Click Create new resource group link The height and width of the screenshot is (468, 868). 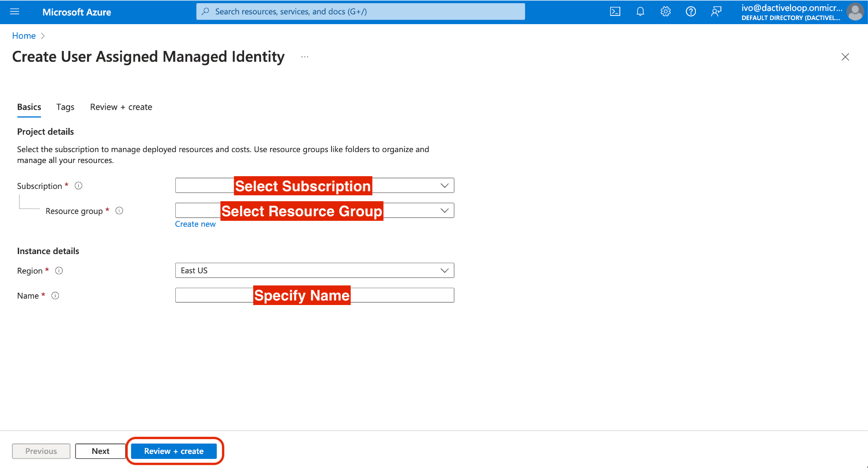(x=195, y=224)
